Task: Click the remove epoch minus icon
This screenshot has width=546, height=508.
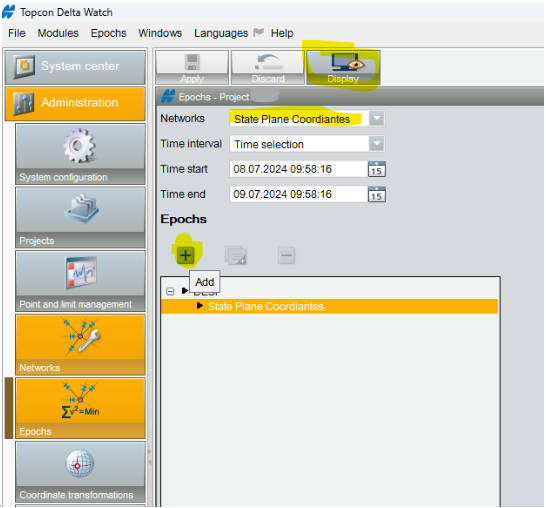Action: click(286, 256)
